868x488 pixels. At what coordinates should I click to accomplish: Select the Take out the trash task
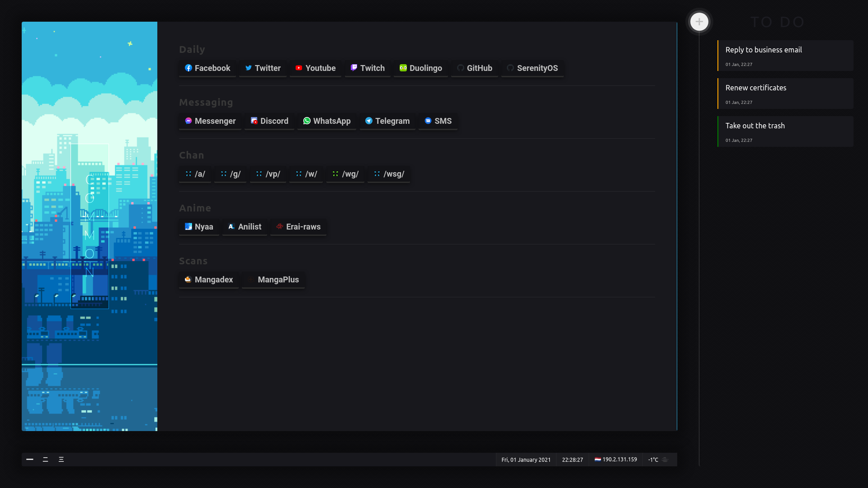pyautogui.click(x=785, y=131)
